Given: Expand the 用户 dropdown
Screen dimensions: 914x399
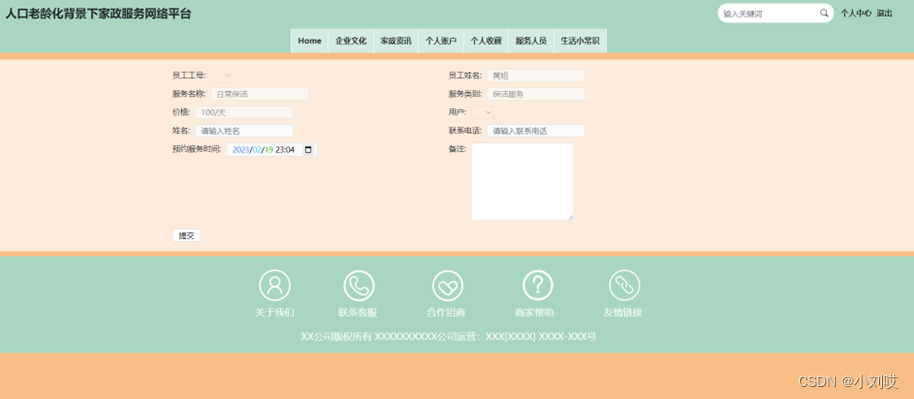Looking at the screenshot, I should [483, 112].
